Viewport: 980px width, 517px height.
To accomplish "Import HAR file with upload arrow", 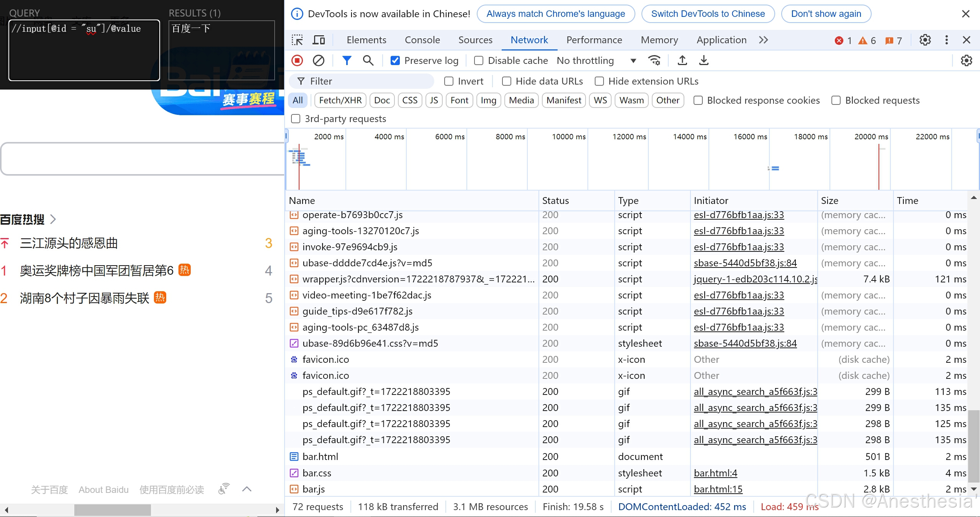I will pyautogui.click(x=682, y=60).
